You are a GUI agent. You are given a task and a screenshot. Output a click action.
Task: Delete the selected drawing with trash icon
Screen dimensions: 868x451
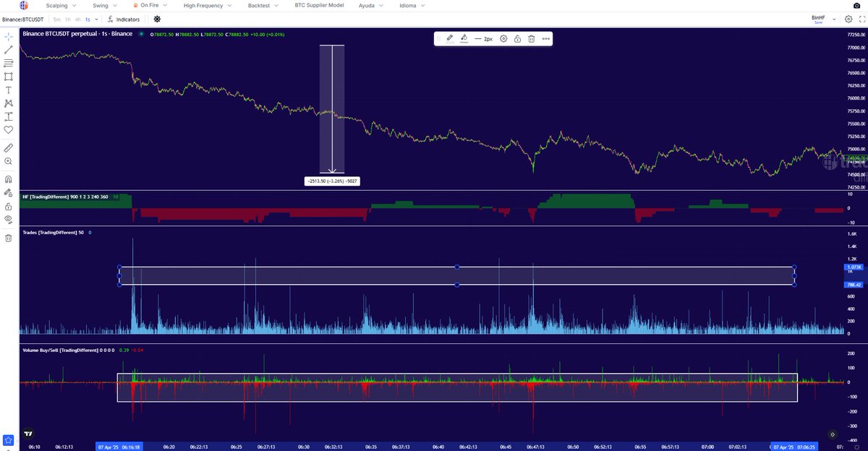531,39
